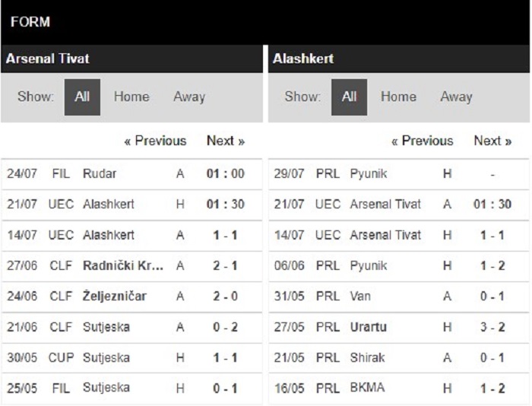Open 30/05 CUP Sutjeska match
This screenshot has width=532, height=406.
131,357
